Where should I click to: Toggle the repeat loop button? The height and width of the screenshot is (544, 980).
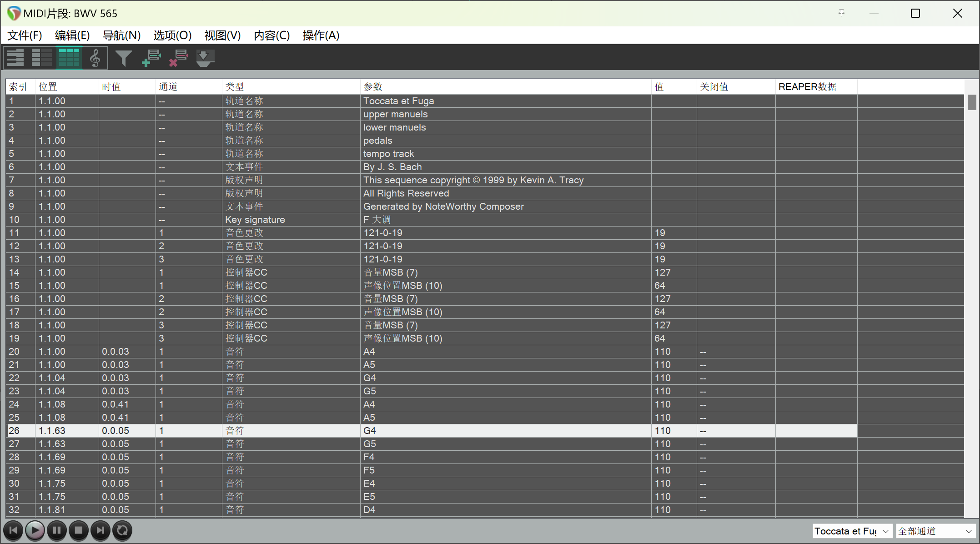(x=122, y=530)
